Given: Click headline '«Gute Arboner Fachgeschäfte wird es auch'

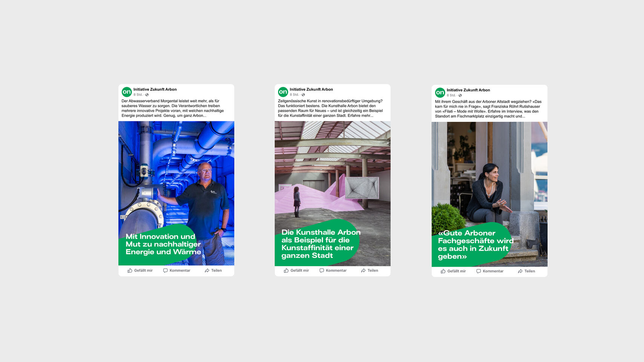Looking at the screenshot, I should pos(475,245).
